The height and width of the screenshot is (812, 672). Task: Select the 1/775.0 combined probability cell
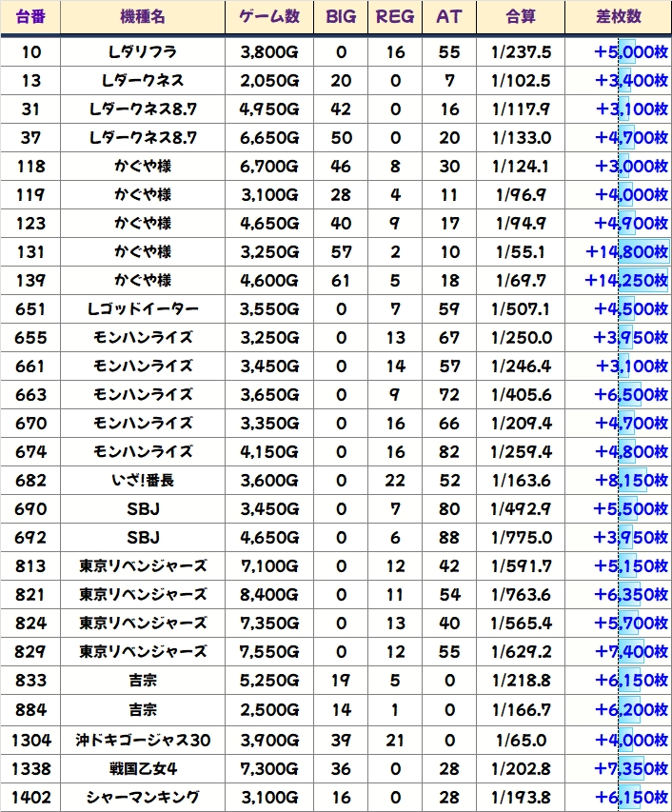point(521,538)
